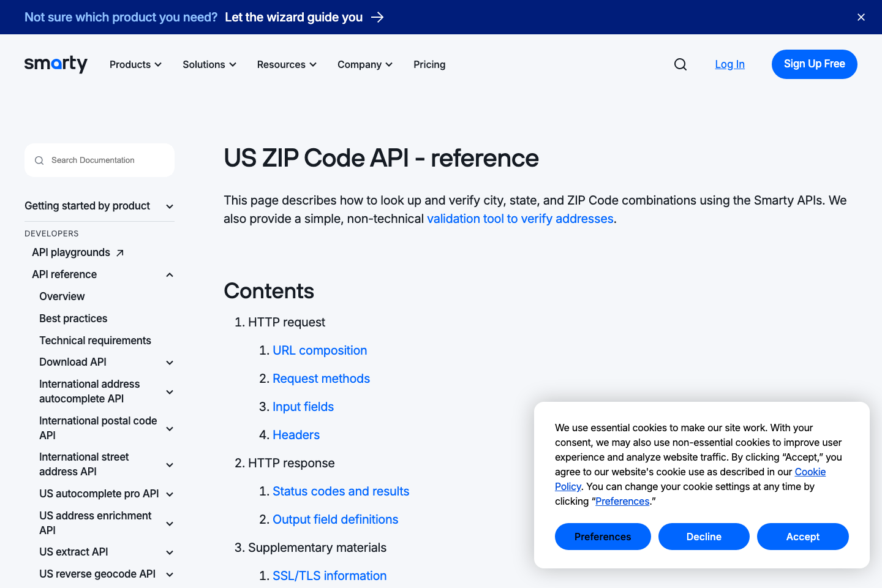The width and height of the screenshot is (882, 588).
Task: Expand 'Getting started by product'
Action: click(169, 206)
